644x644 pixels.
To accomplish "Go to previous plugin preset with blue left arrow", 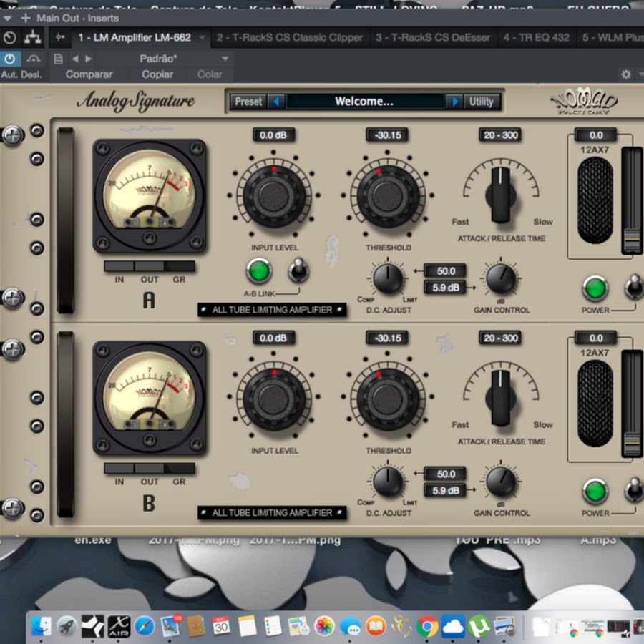I will pyautogui.click(x=276, y=102).
